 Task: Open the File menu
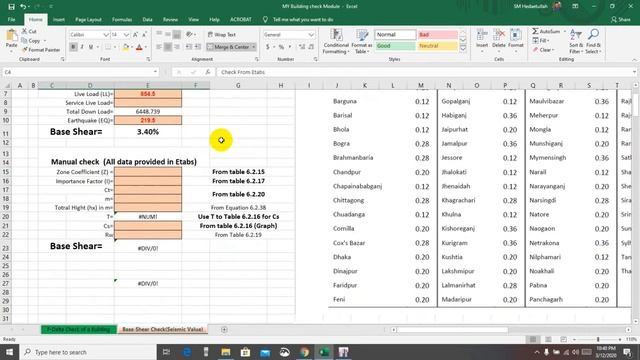click(x=11, y=19)
